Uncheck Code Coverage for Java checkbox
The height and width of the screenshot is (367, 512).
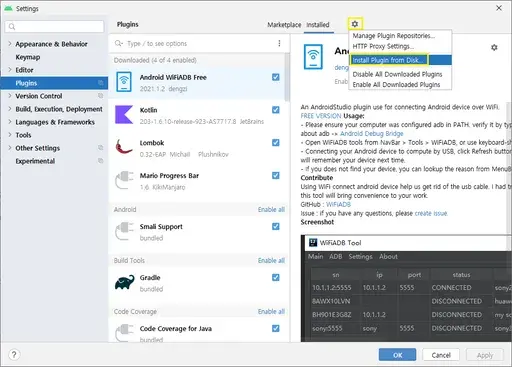pyautogui.click(x=276, y=328)
